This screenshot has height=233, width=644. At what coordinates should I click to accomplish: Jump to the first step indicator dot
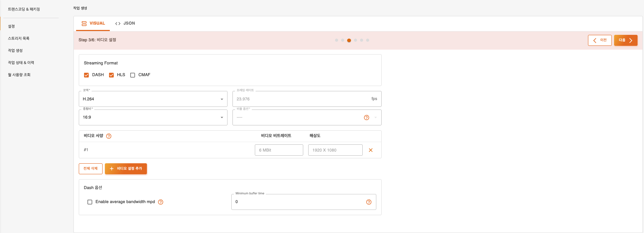click(336, 40)
